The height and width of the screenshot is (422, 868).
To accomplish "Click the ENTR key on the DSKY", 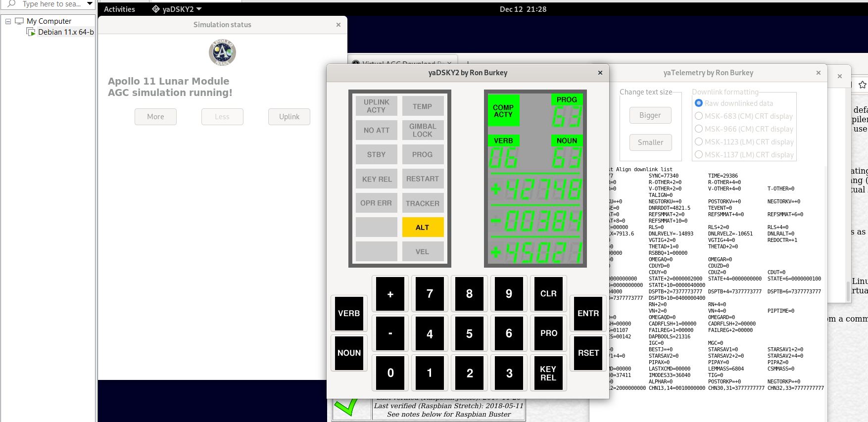I will pyautogui.click(x=588, y=313).
